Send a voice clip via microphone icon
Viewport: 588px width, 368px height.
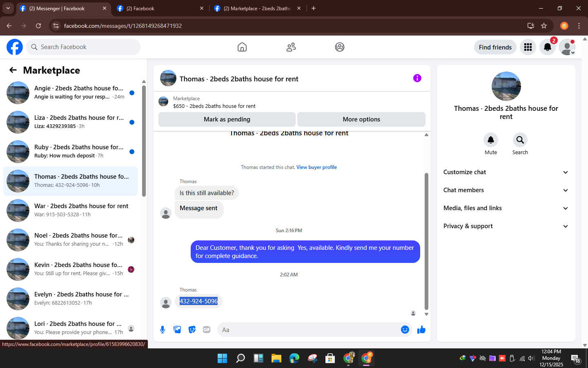click(x=163, y=330)
